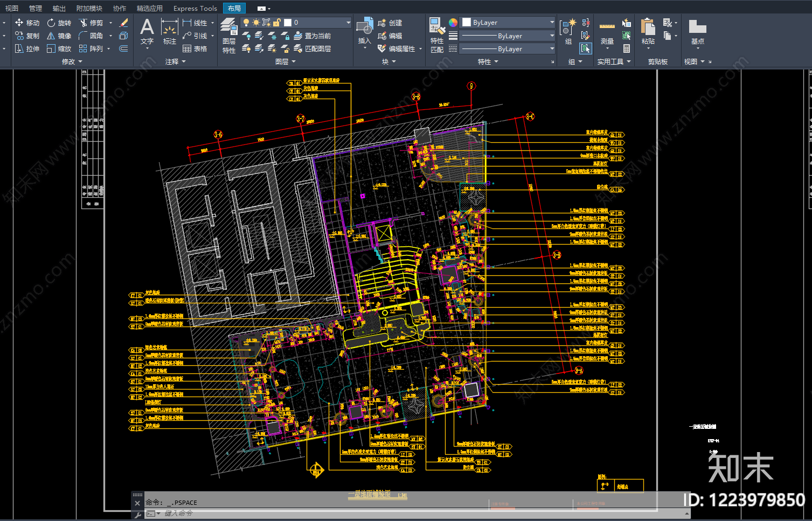Toggle group selection on/off button
Screen dimensions: 812x521
586,48
